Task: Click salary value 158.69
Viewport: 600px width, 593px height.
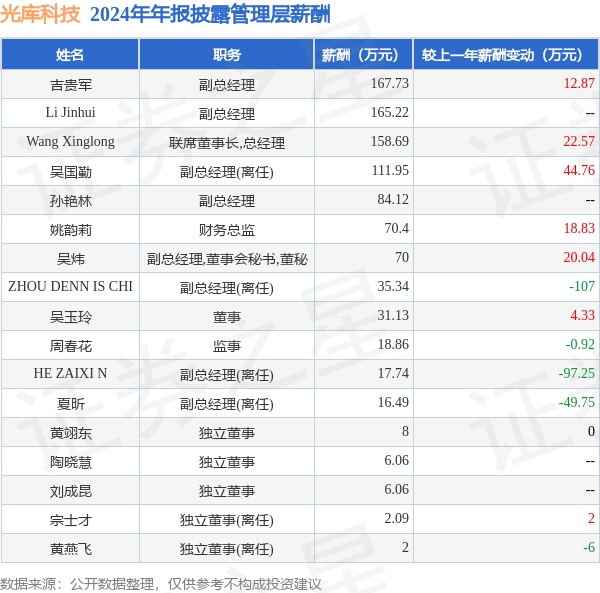Action: tap(390, 142)
